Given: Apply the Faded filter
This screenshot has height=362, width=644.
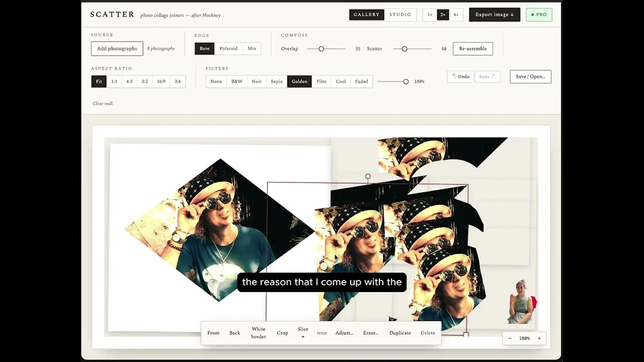Looking at the screenshot, I should 361,81.
